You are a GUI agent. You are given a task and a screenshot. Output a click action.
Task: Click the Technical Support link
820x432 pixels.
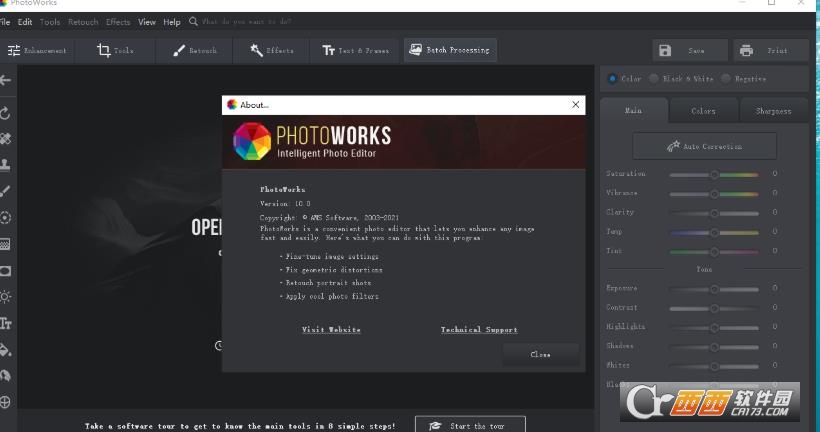click(x=479, y=329)
